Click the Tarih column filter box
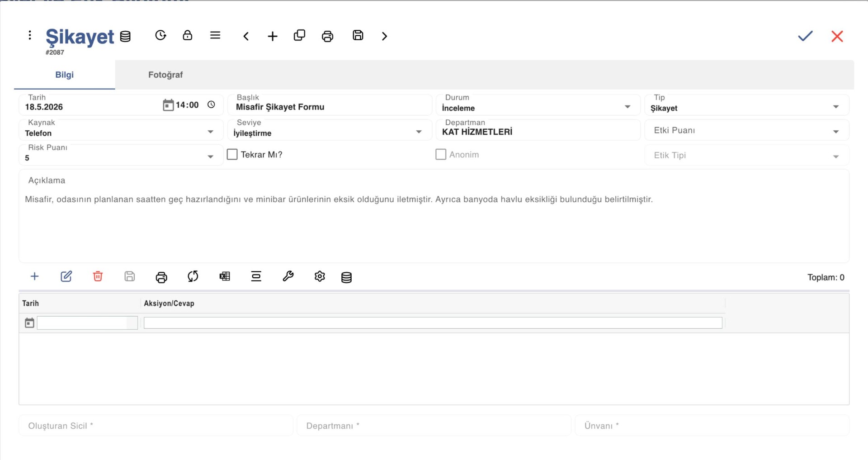The height and width of the screenshot is (460, 868). tap(87, 323)
